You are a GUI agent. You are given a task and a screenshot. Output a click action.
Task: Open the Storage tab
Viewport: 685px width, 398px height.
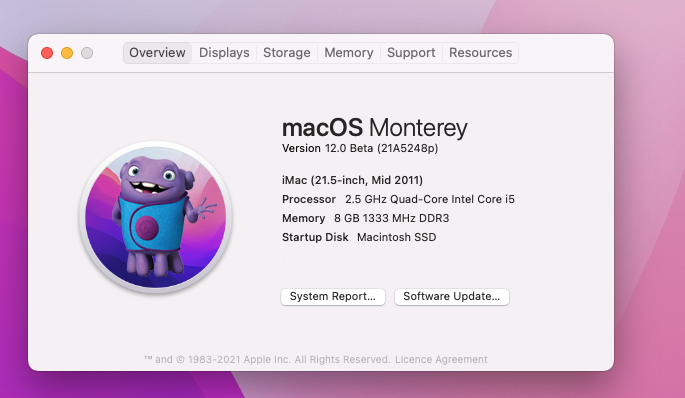287,53
